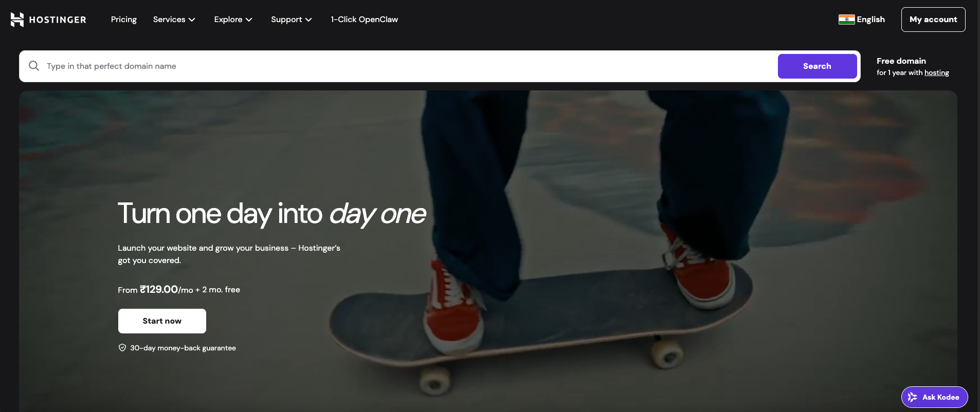
Task: Open the Pricing page from navigation
Action: point(124,20)
